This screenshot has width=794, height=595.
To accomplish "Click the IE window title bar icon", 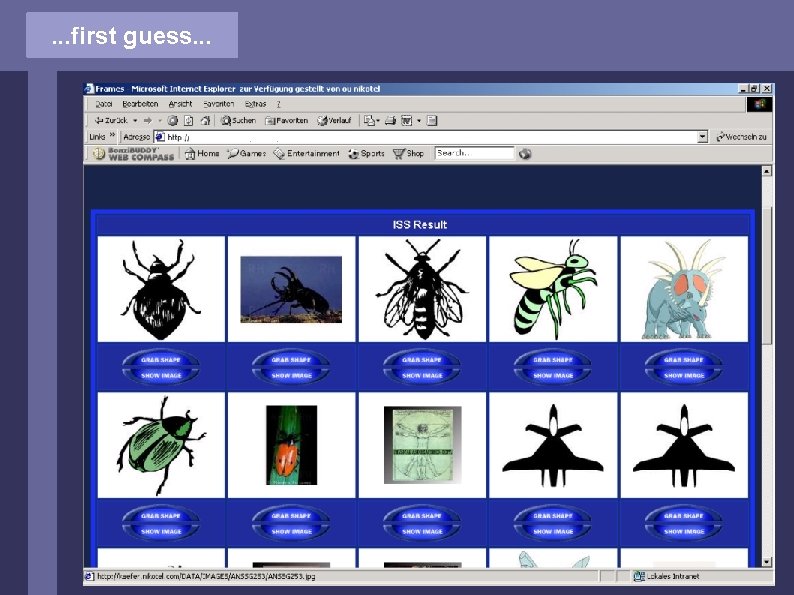I will 89,89.
